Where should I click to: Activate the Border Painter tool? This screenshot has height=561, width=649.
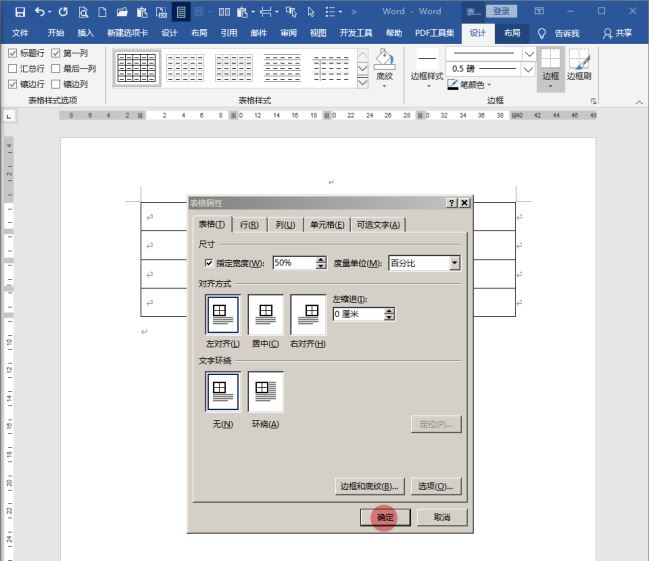point(579,66)
